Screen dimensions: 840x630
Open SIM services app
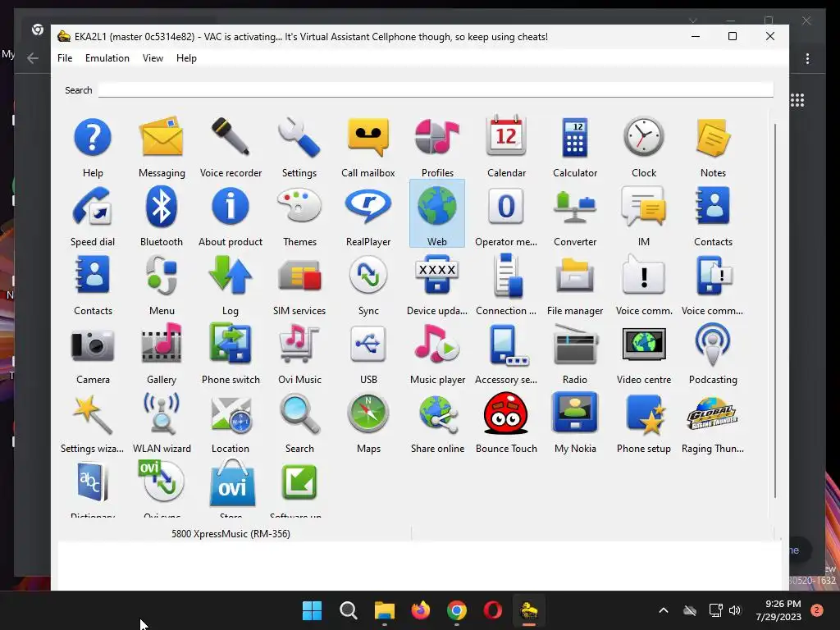click(299, 276)
